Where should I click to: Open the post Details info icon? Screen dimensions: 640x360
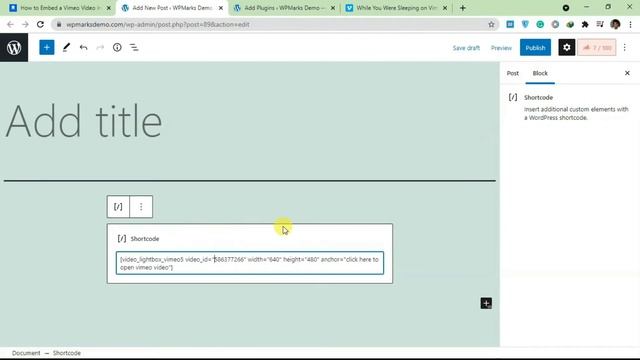coord(117,48)
